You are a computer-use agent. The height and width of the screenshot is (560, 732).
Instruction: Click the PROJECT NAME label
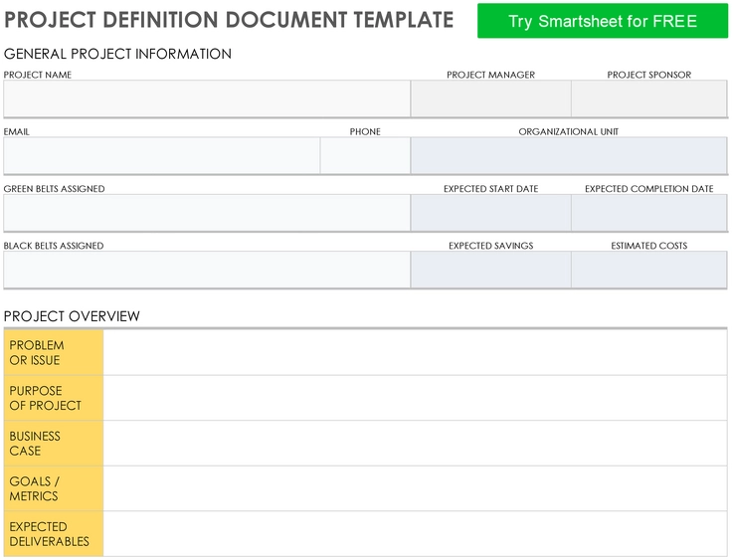pyautogui.click(x=38, y=75)
